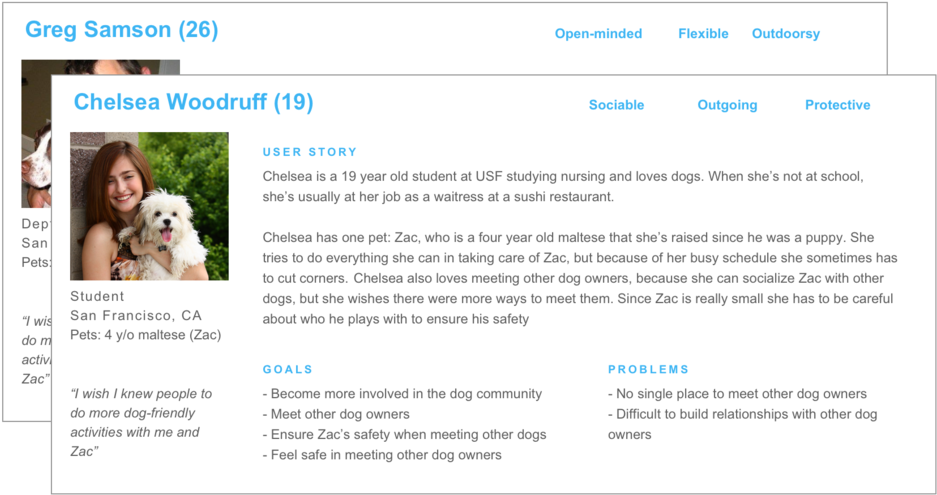The height and width of the screenshot is (495, 937).
Task: Click the Chelsea Woodruff (19) name heading
Action: click(193, 102)
